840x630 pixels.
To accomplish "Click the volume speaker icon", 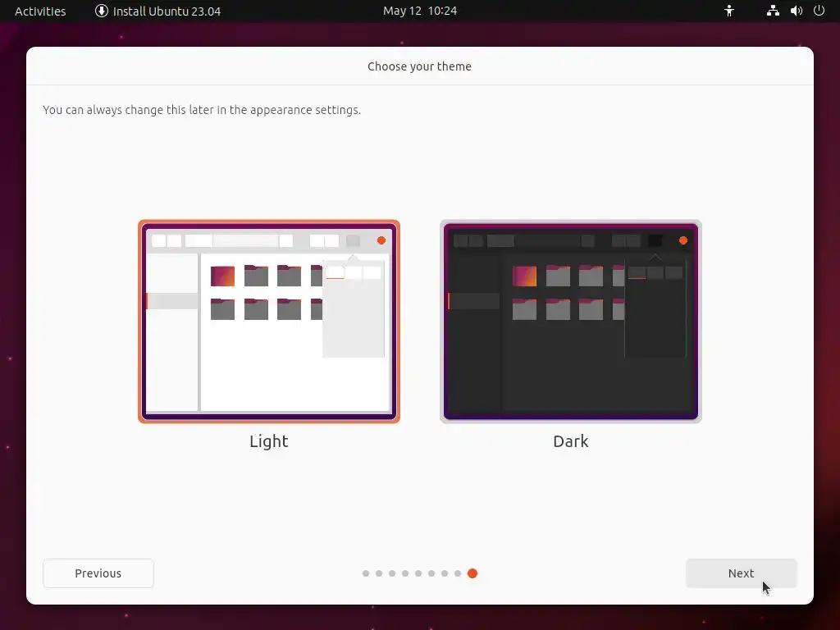I will [x=796, y=11].
